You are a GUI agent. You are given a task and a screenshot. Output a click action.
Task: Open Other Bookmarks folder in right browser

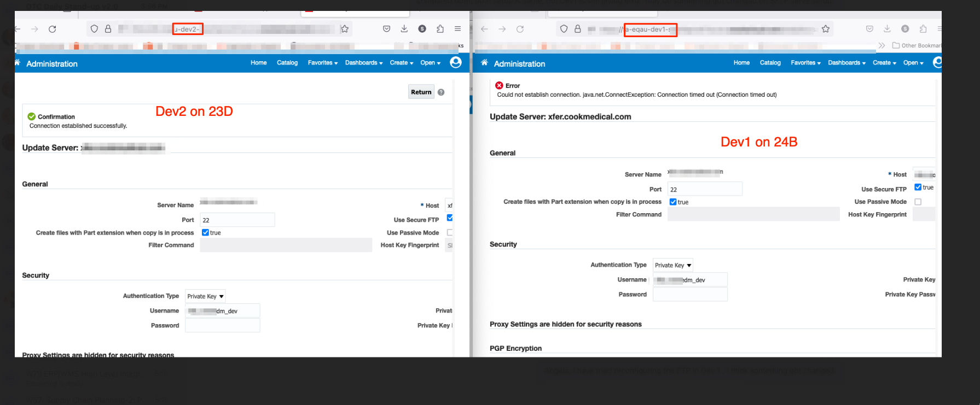pos(917,45)
